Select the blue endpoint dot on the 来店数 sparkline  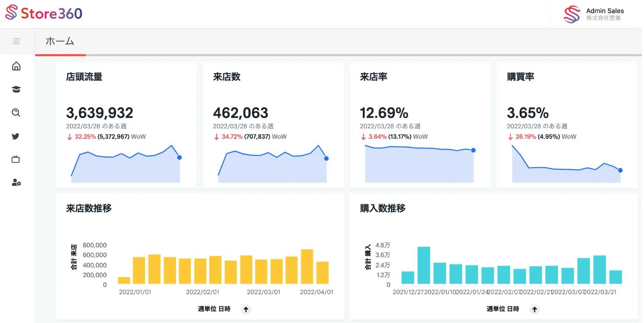326,159
